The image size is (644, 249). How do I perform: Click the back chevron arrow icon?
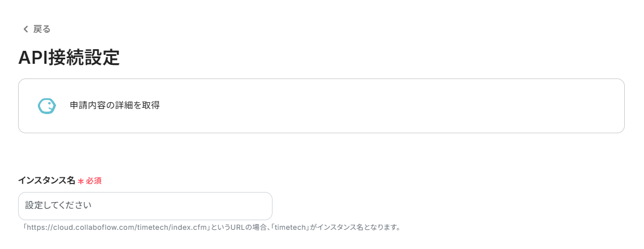tap(25, 29)
